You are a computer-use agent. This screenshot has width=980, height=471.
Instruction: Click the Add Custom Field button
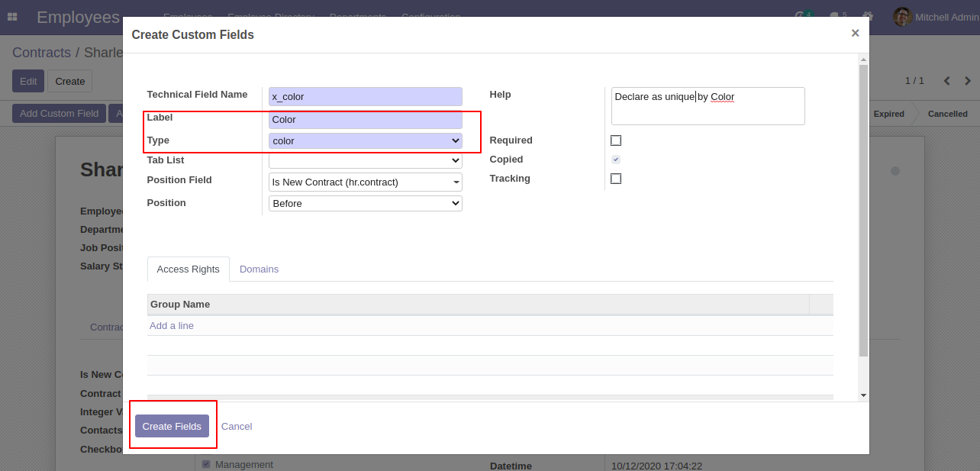click(59, 113)
